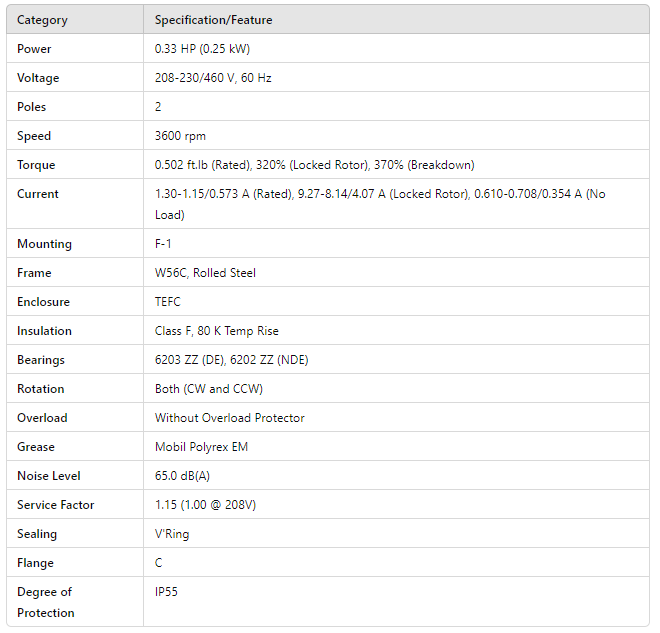Select the W56C, Rolled Steel cell
660x633 pixels.
(x=205, y=273)
